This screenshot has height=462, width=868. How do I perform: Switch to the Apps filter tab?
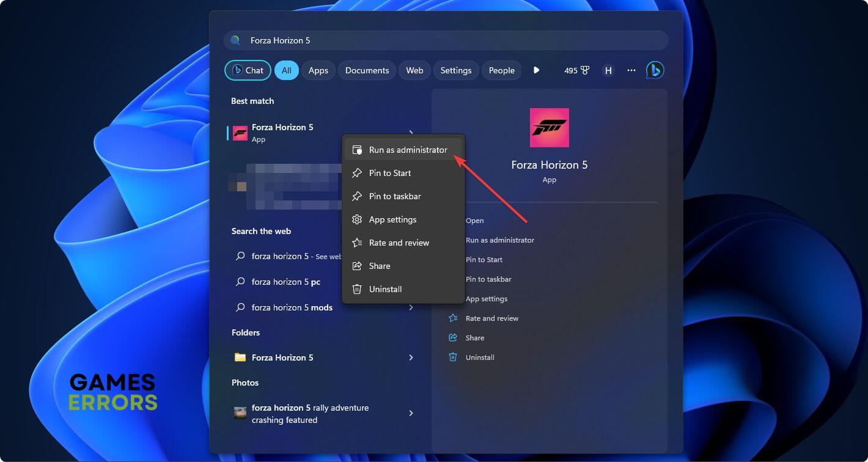pos(318,70)
